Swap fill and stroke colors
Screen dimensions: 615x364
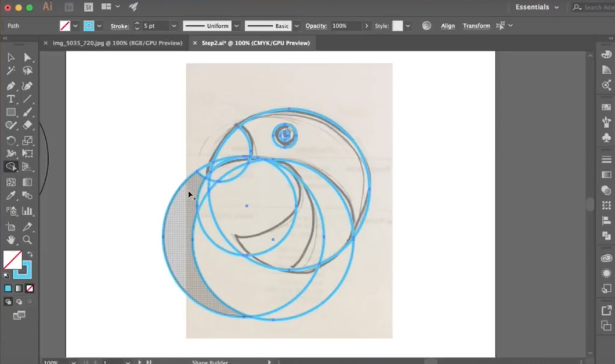coord(30,254)
